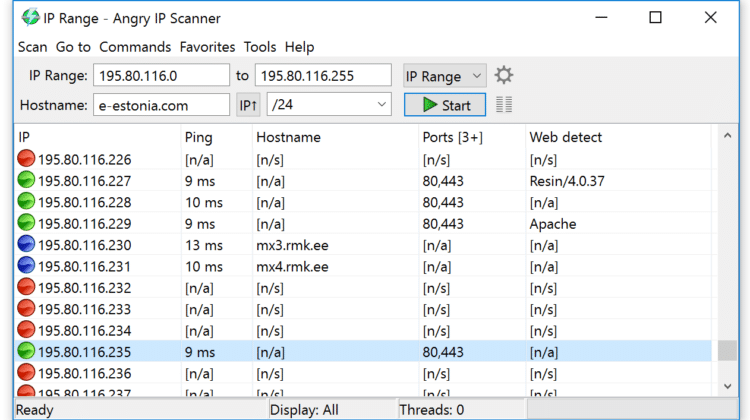The width and height of the screenshot is (750, 420).
Task: Maximize the Angry IP Scanner window
Action: click(x=655, y=18)
